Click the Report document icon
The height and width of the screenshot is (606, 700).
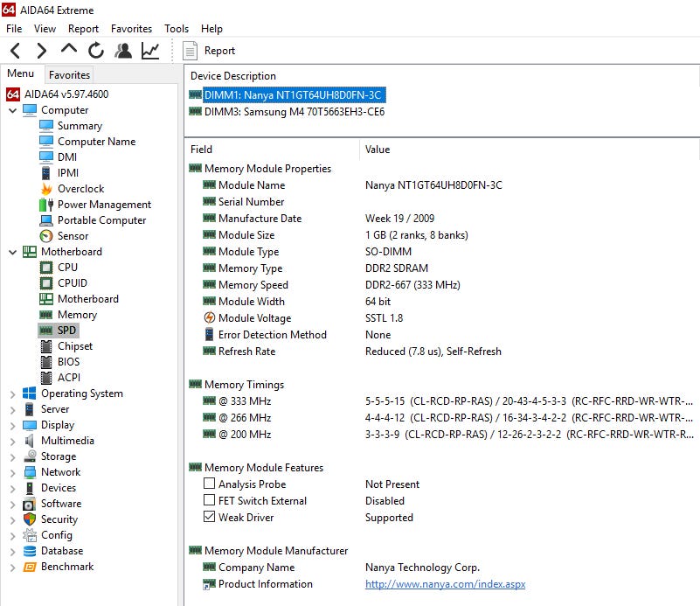(190, 51)
